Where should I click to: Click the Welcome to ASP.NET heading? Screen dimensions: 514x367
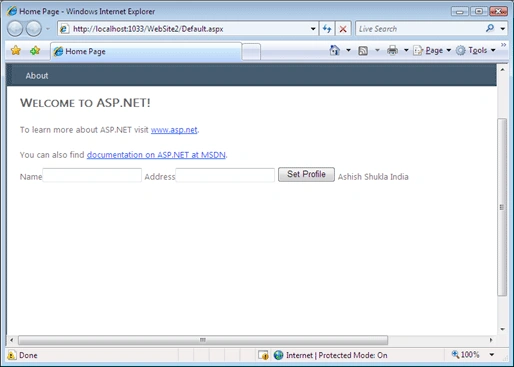pyautogui.click(x=85, y=103)
